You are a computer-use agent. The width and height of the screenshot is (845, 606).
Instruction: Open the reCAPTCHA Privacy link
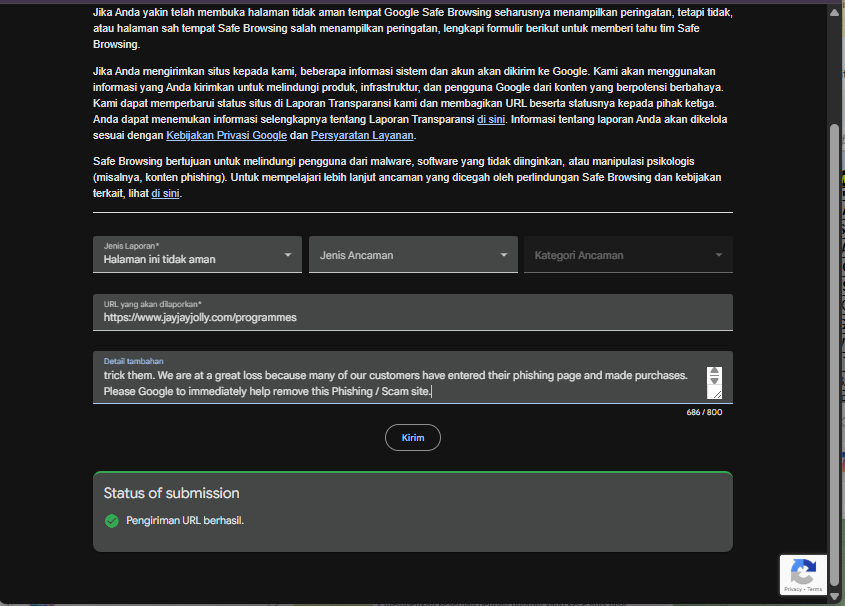pos(793,589)
